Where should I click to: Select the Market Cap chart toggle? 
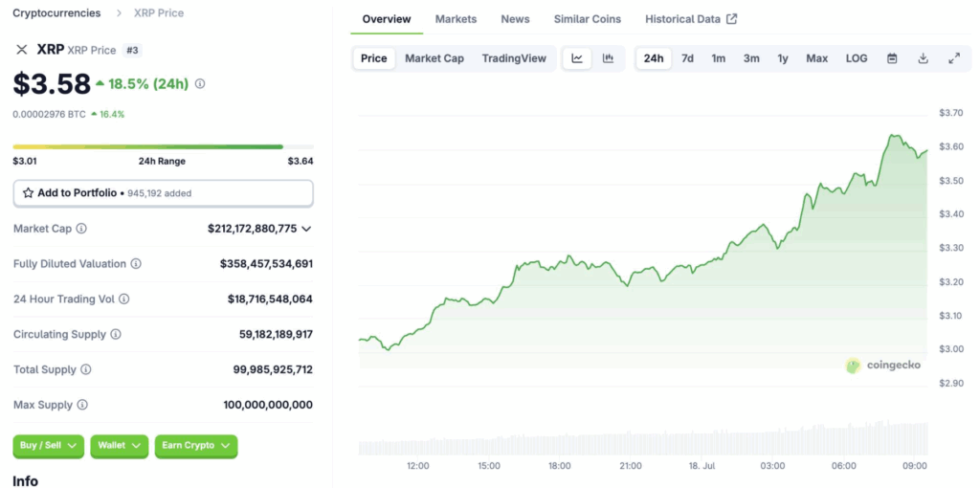434,58
